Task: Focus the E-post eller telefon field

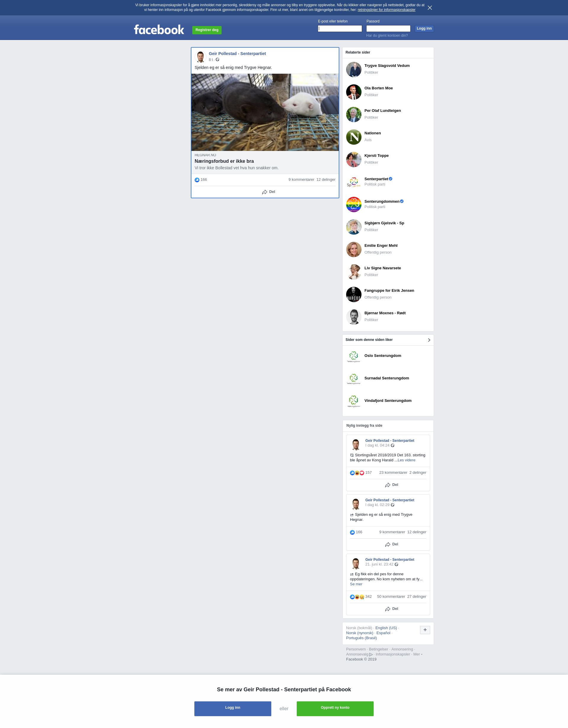Action: point(339,29)
